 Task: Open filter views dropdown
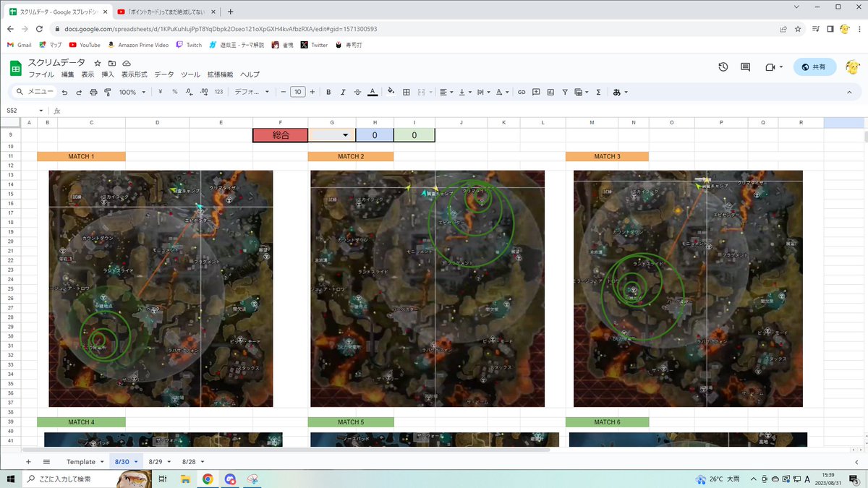click(581, 93)
